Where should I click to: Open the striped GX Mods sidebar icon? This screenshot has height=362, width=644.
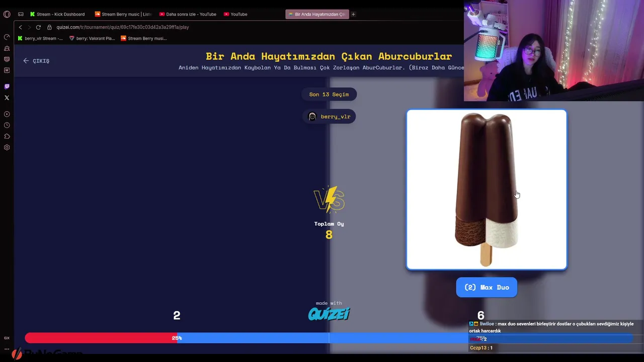(7, 59)
